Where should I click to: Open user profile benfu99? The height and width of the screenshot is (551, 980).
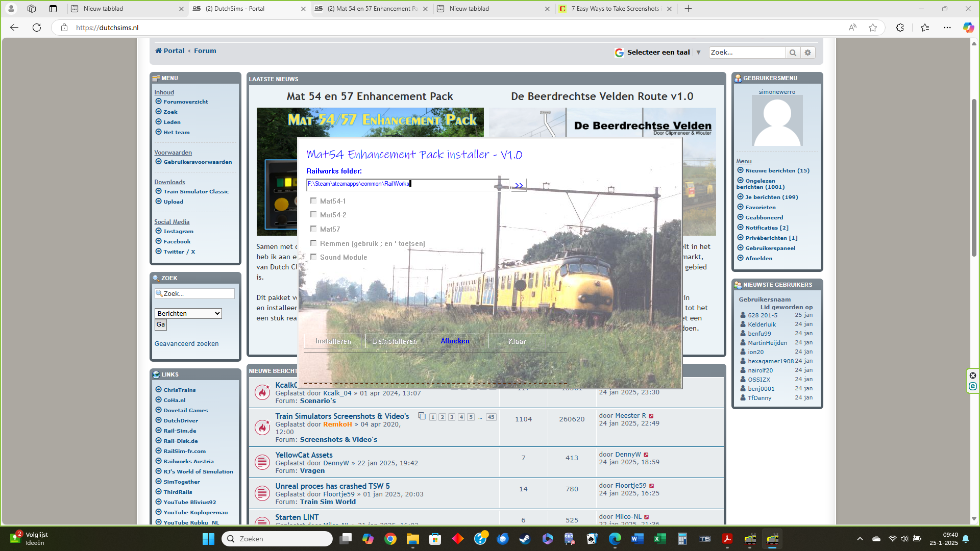[x=759, y=333]
